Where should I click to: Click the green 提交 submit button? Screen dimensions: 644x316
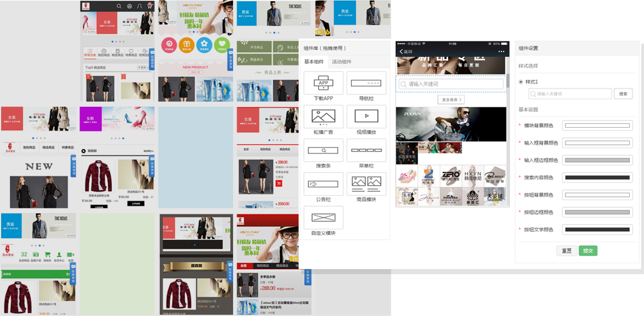tap(588, 250)
